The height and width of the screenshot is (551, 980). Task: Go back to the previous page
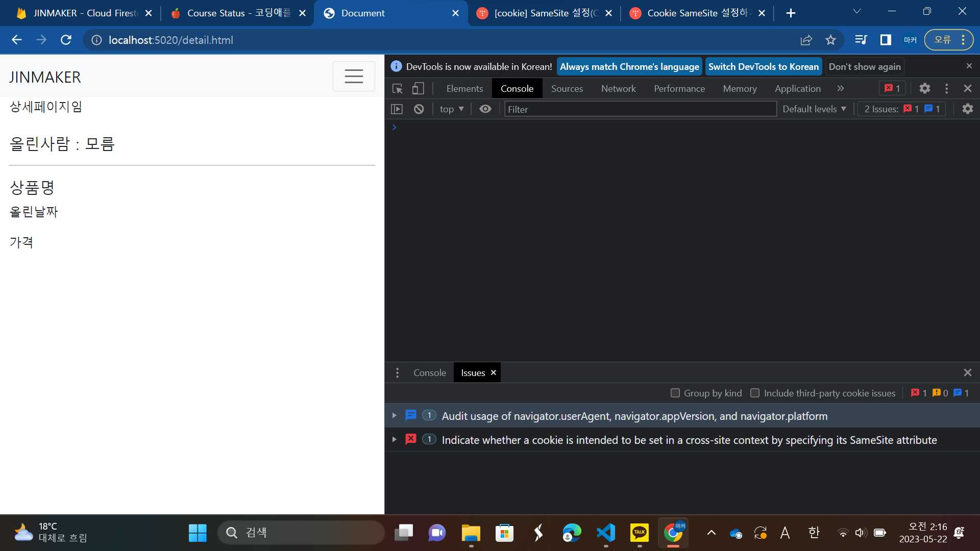tap(17, 40)
